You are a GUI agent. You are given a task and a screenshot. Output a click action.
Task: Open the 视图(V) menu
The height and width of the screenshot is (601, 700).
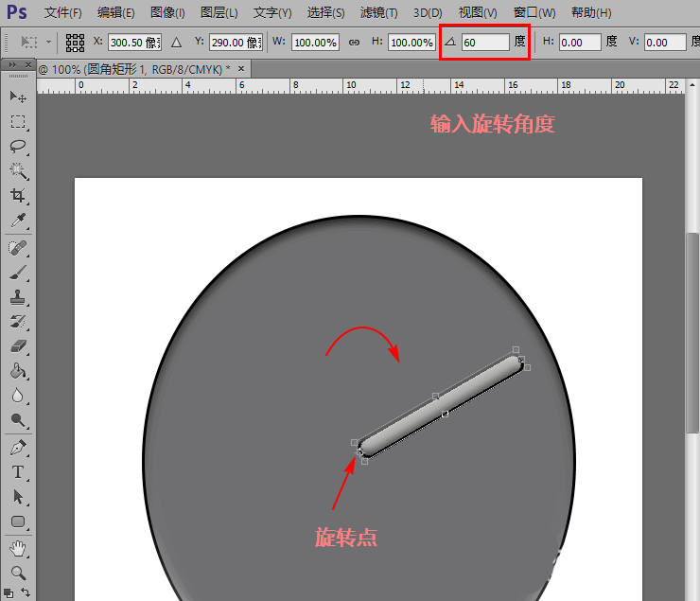pos(478,12)
